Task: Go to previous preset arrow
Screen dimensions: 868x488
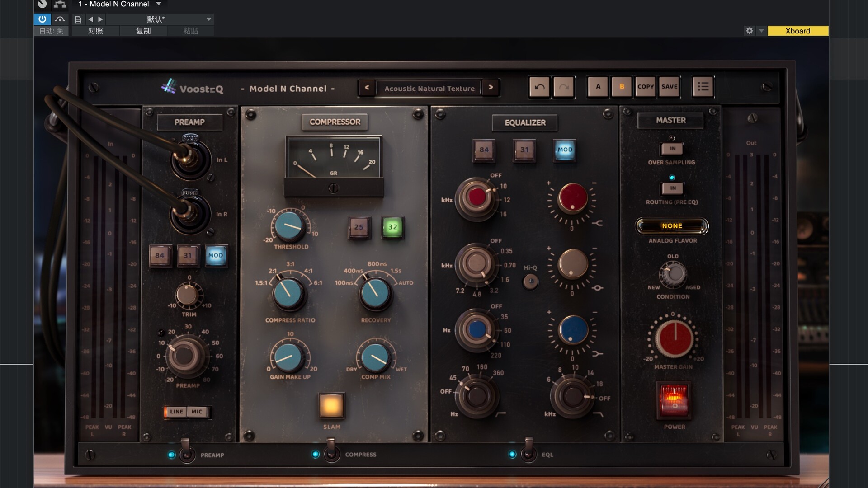Action: (367, 88)
